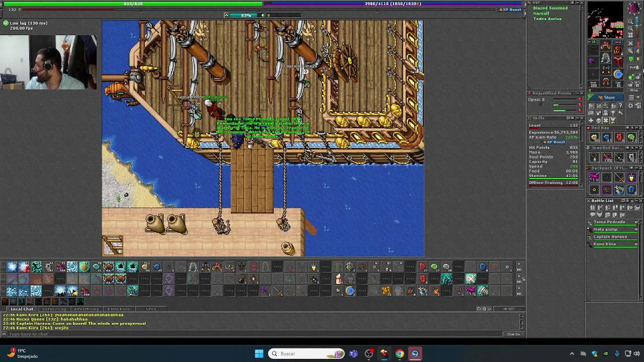Screen dimensions: 644x362
Task: Toggle the yellow E expert mode
Action: (638, 59)
